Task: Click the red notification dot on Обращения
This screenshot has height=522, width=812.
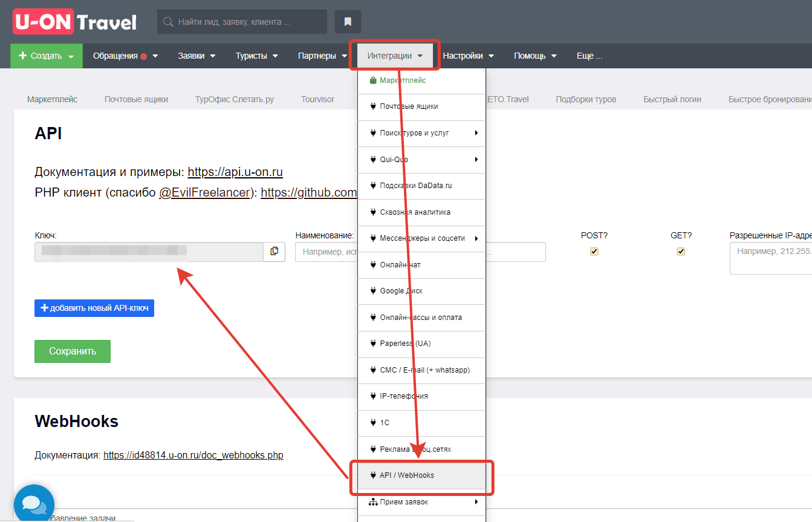Action: (144, 56)
